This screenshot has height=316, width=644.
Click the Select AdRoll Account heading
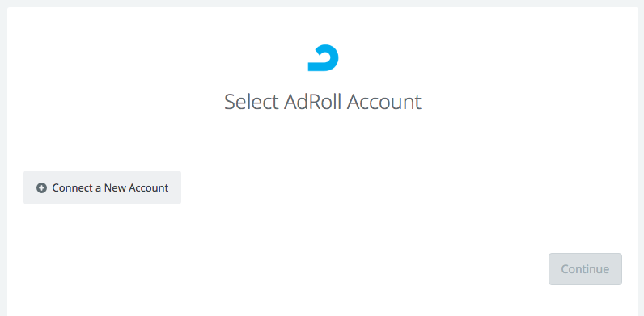pyautogui.click(x=323, y=102)
